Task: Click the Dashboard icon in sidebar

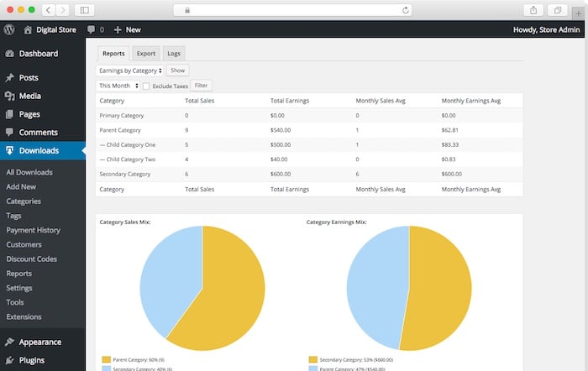Action: click(9, 54)
